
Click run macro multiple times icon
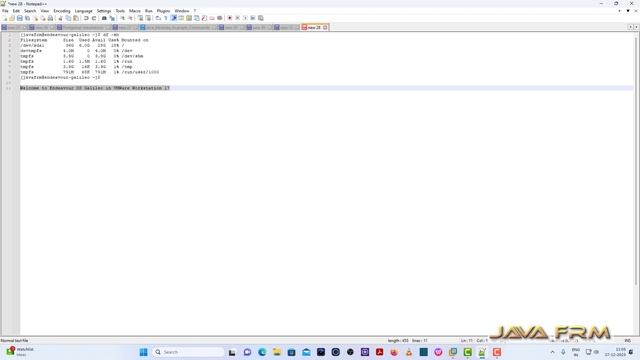coord(253,18)
